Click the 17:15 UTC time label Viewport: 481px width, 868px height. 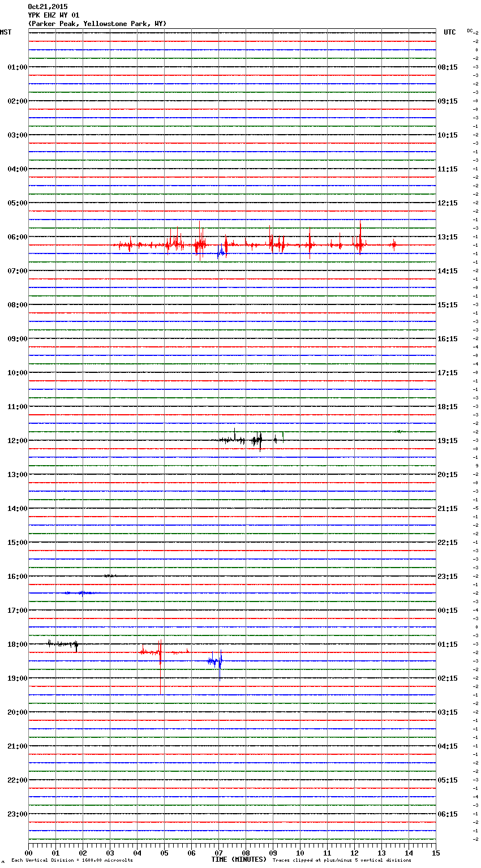click(x=448, y=373)
